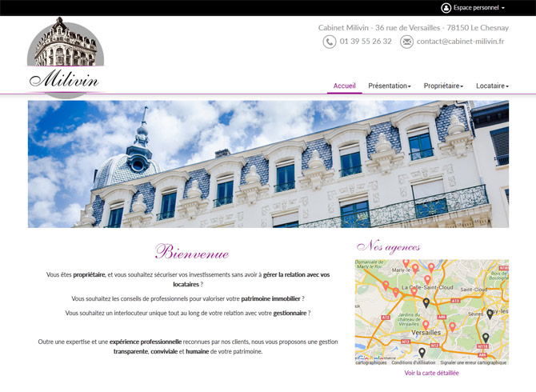Image resolution: width=536 pixels, height=392 pixels.
Task: Select the red map marker above Versailles label
Action: (426, 325)
